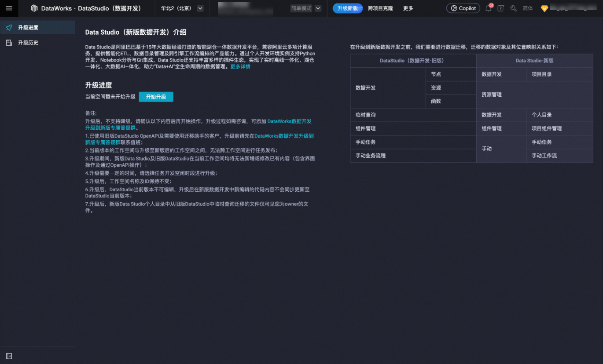Open the help question mark icon
The height and width of the screenshot is (364, 603).
click(500, 8)
